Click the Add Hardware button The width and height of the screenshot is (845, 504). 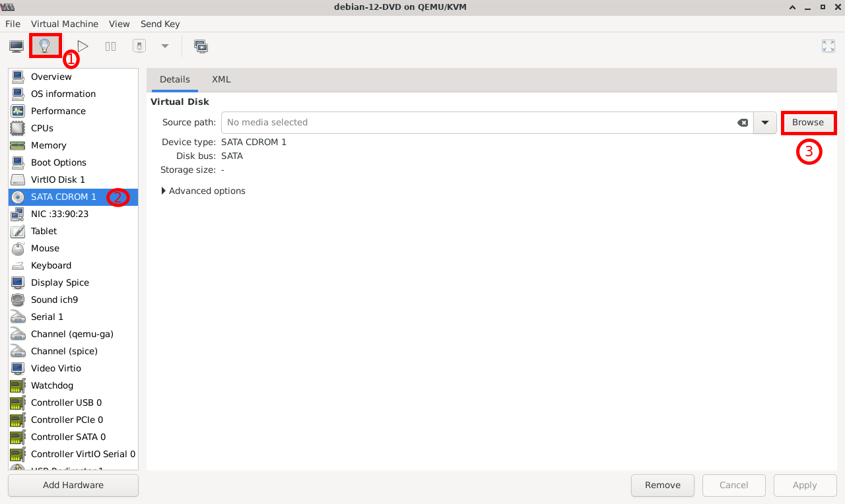pos(73,485)
